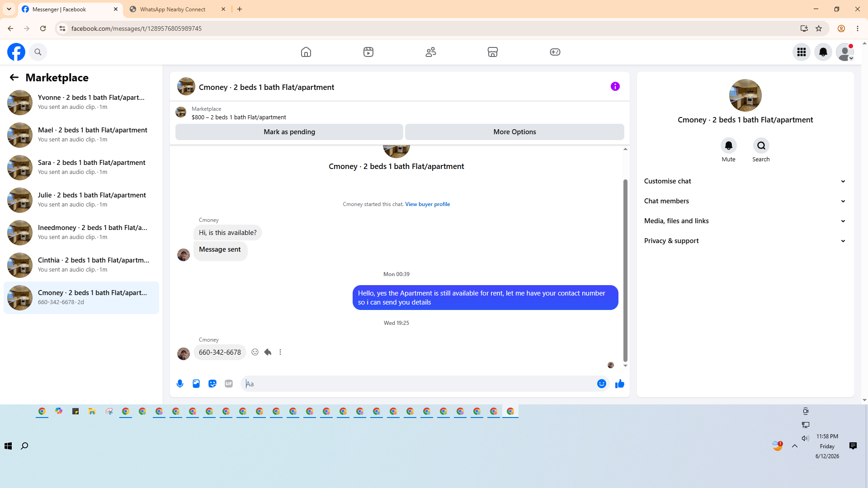Show hidden system tray icons
868x488 pixels.
pos(795,446)
